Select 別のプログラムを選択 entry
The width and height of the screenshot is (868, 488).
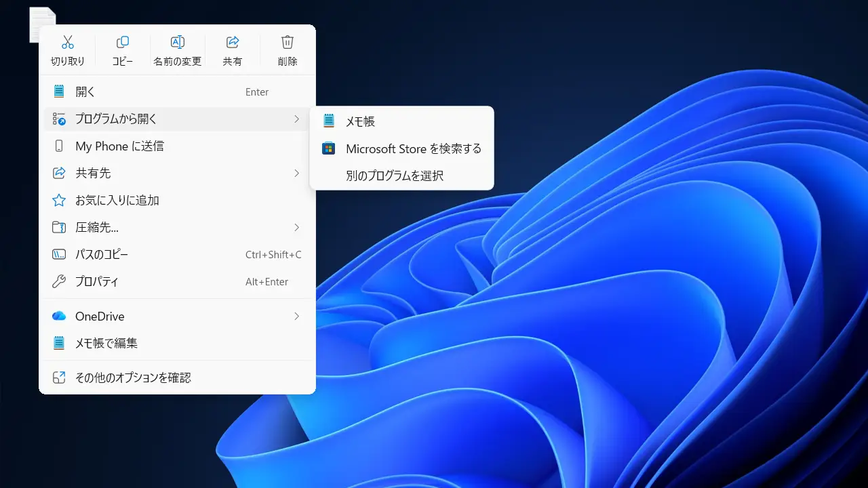coord(394,176)
